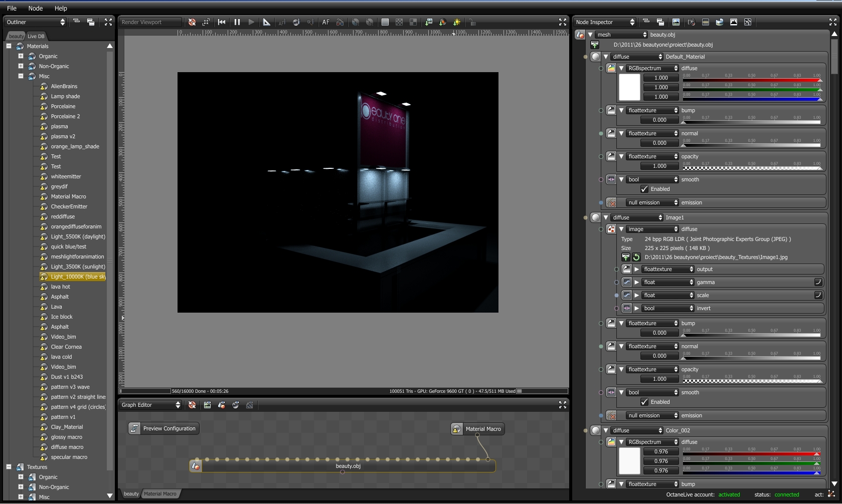The width and height of the screenshot is (842, 504).
Task: Switch to the Live DB tab
Action: pos(36,36)
